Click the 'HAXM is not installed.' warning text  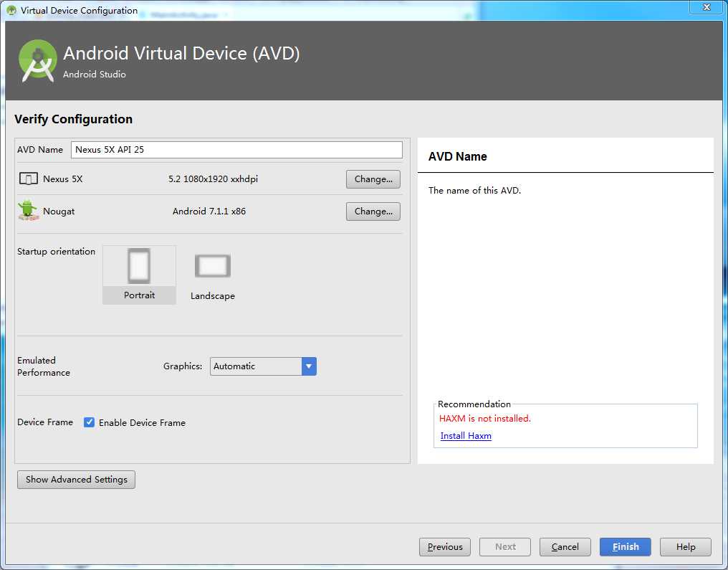[x=484, y=419]
